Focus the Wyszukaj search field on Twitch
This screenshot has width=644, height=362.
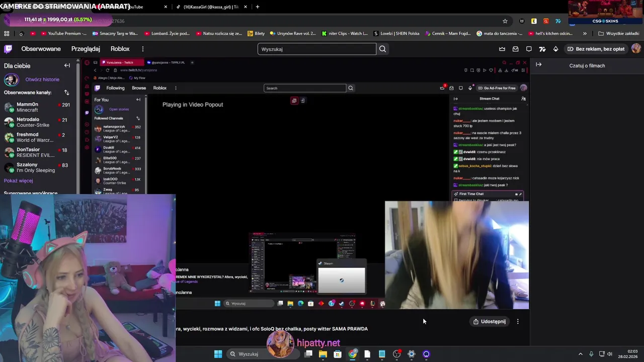point(316,49)
